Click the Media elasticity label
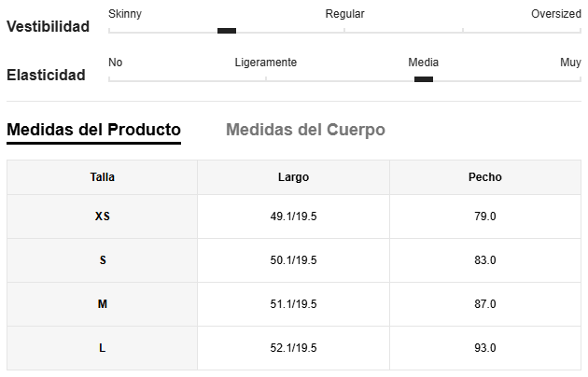Image resolution: width=588 pixels, height=377 pixels. (424, 63)
